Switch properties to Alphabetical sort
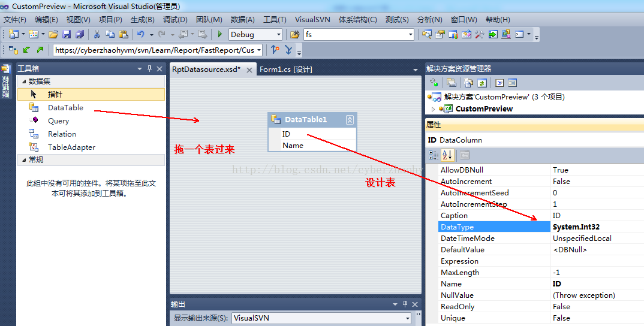This screenshot has width=644, height=326. 447,155
